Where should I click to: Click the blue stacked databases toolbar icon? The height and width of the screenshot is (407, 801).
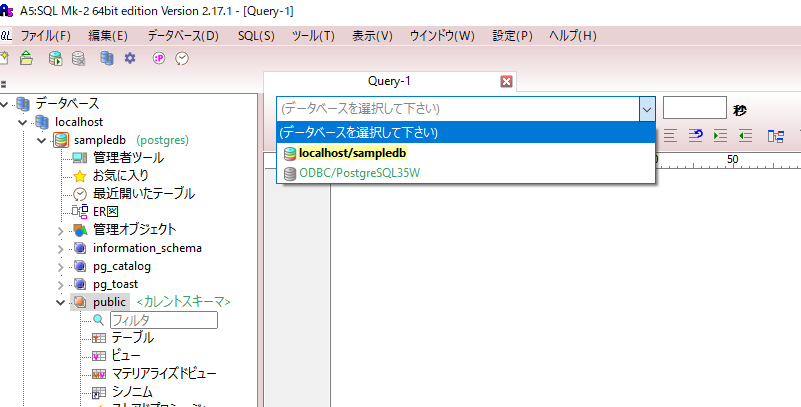coord(106,58)
